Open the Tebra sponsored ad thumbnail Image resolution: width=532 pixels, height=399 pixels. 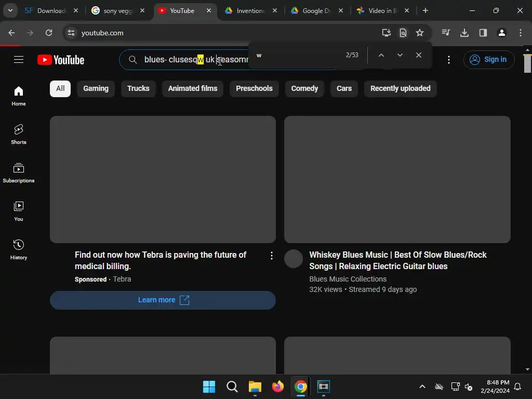163,179
